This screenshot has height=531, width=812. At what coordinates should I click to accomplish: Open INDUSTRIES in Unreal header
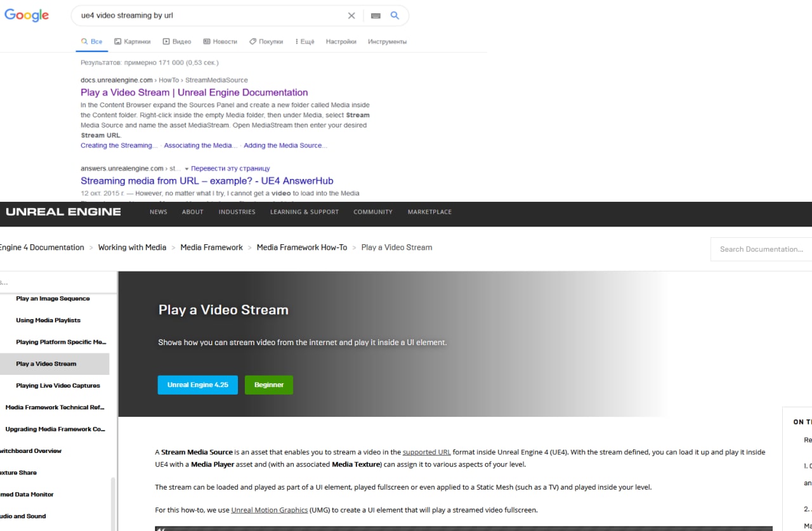click(237, 212)
